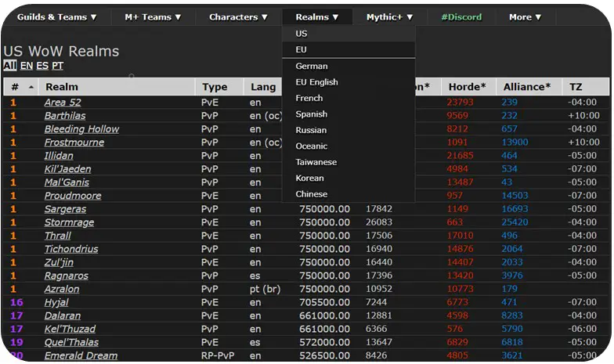Click rank 16 in Hyjal row
614x364 pixels.
16,302
